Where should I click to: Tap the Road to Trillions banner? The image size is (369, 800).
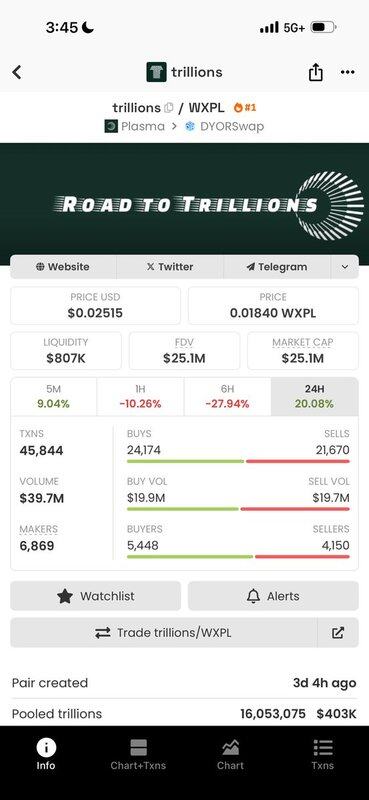coord(184,204)
